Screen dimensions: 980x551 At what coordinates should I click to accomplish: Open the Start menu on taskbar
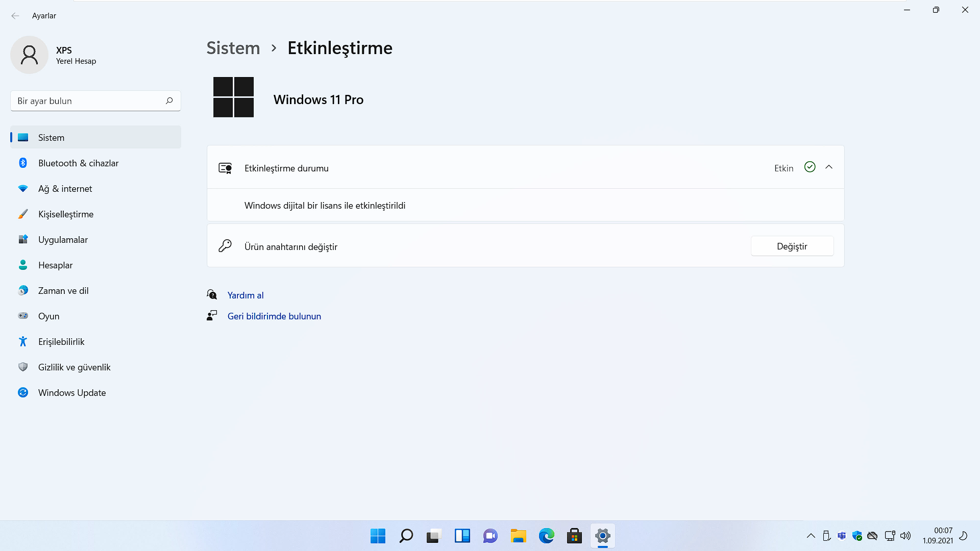click(378, 536)
